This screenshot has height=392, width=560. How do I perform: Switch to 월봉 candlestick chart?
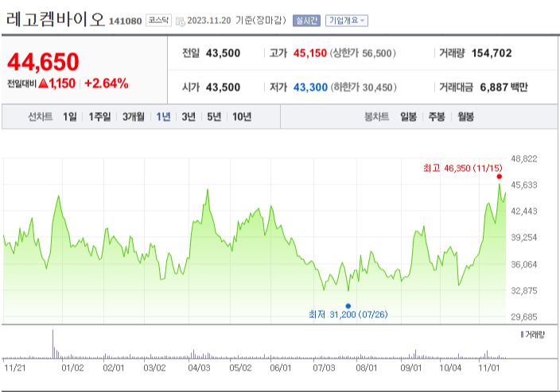[x=465, y=117]
